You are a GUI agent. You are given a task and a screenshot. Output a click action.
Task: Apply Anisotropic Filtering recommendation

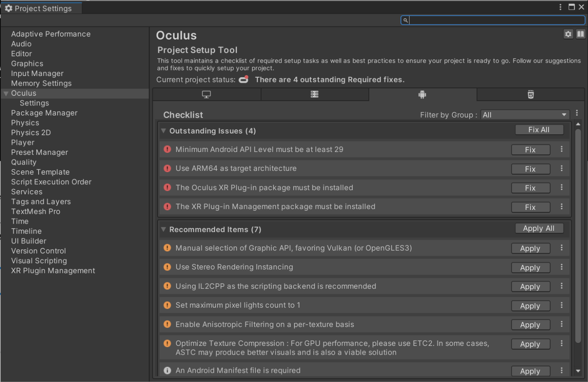click(530, 325)
